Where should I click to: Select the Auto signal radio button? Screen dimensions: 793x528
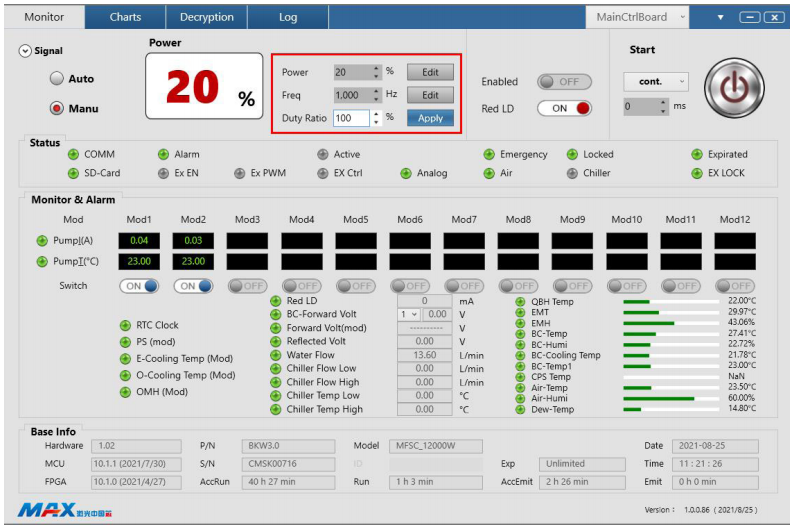point(57,79)
